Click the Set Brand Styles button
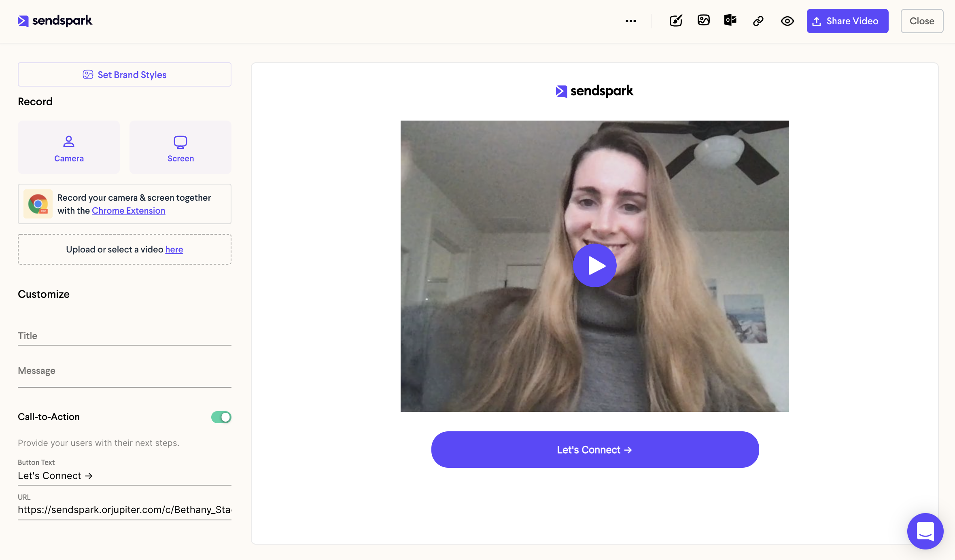The image size is (955, 560). tap(125, 74)
